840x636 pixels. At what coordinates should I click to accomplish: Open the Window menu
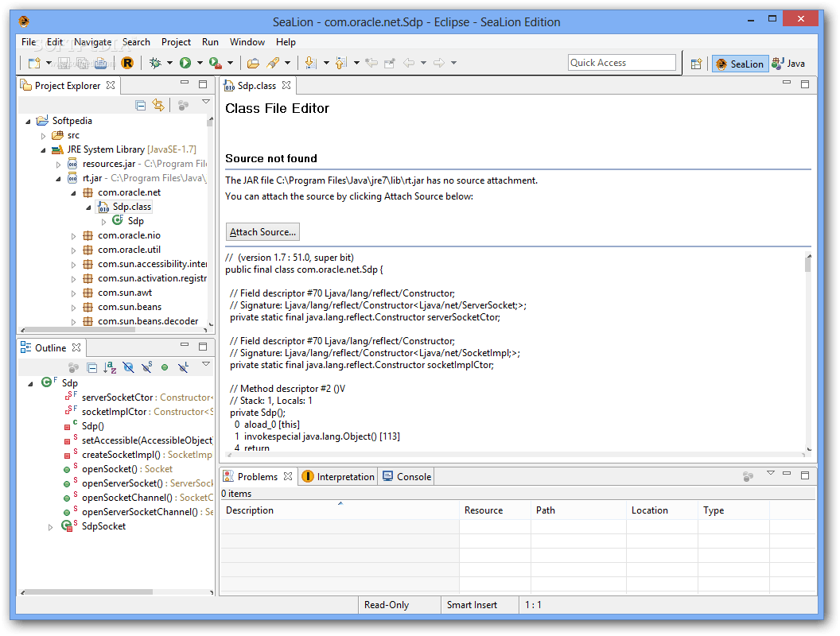point(247,42)
